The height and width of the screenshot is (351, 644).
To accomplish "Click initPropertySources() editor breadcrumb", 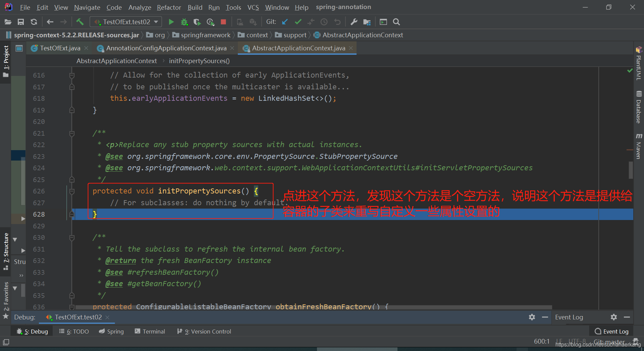I will click(x=199, y=61).
